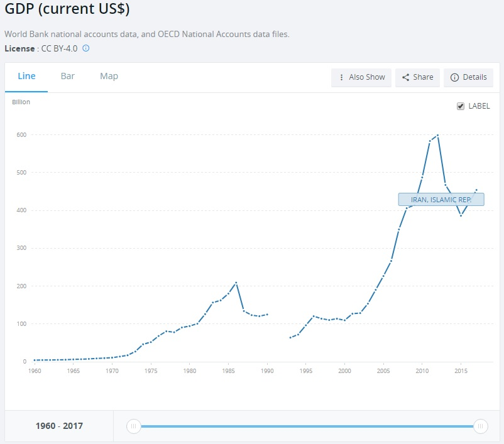Screen dimensions: 504x444
Task: Click the Iran, Islamic Rep. series label
Action: 441,199
